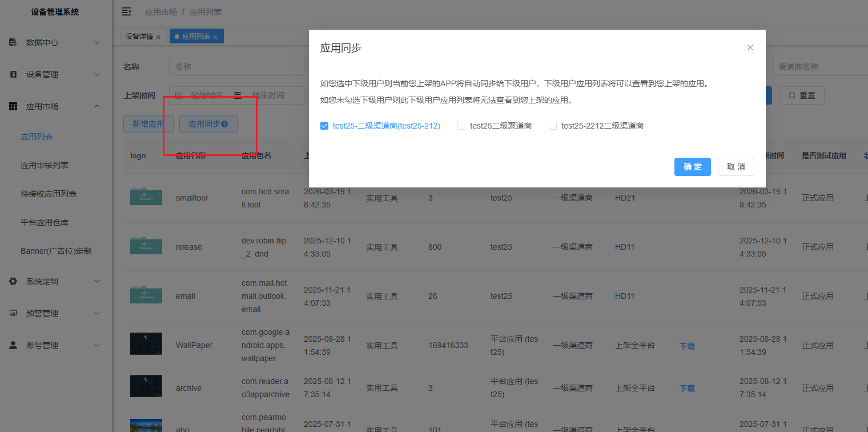Click the sidebar collapse hamburger icon
Screen dimensions: 868x432
point(126,11)
